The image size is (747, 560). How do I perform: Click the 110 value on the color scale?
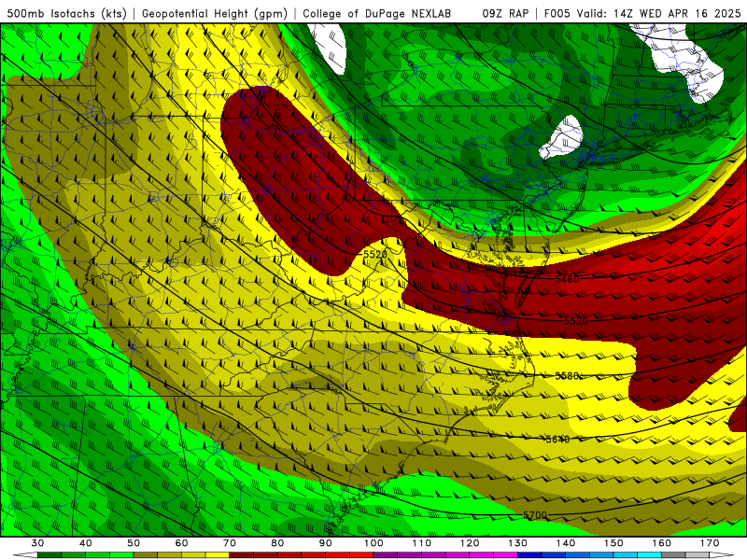click(x=422, y=543)
